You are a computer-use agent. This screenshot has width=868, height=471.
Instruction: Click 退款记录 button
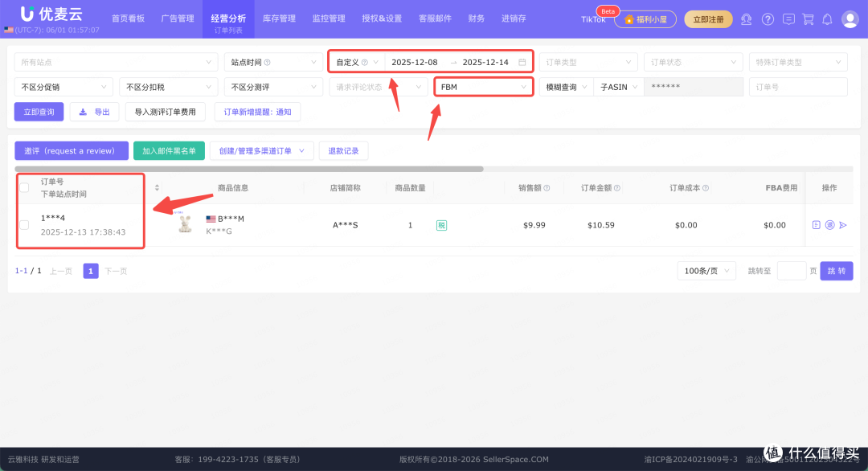pyautogui.click(x=343, y=150)
